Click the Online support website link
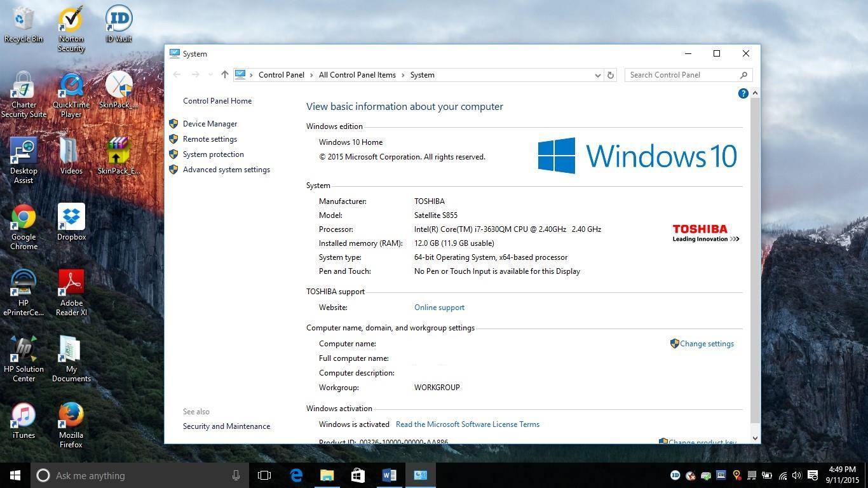The image size is (868, 488). tap(439, 308)
